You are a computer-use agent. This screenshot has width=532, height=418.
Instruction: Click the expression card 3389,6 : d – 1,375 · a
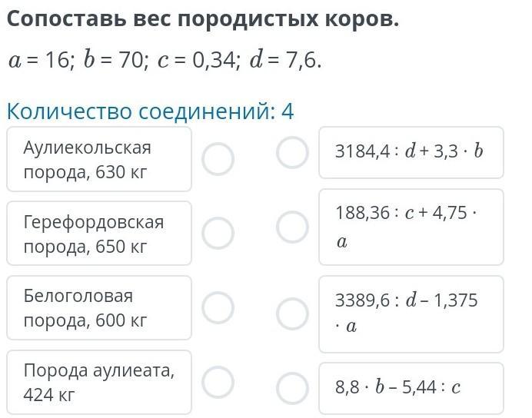coord(411,313)
